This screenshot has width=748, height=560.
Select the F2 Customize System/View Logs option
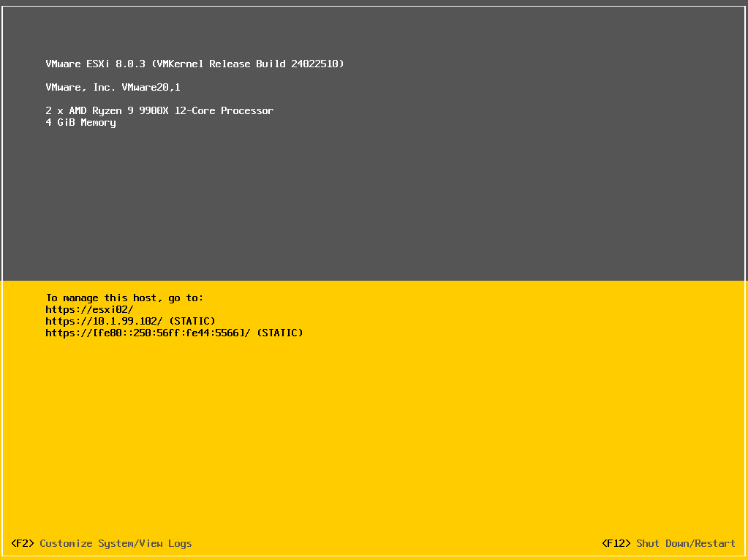coord(101,543)
